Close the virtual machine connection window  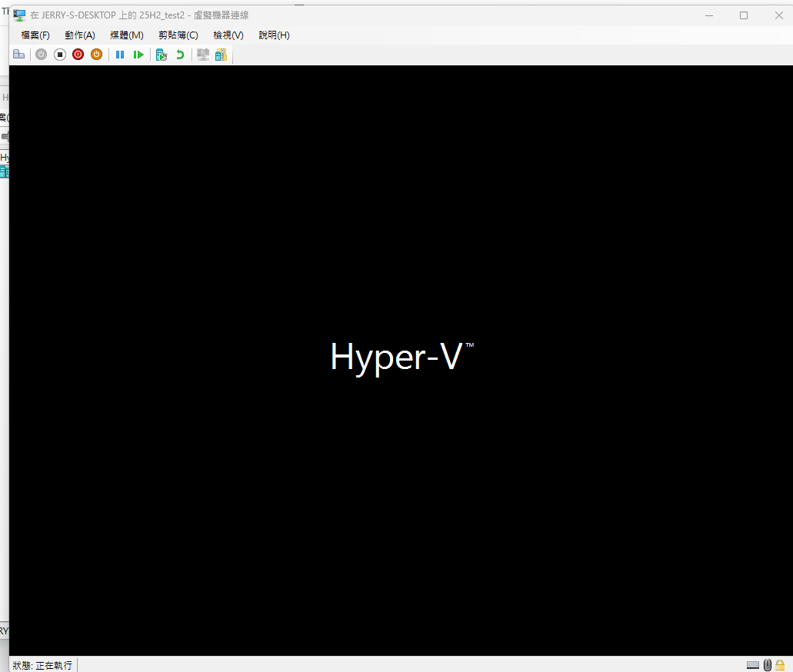pyautogui.click(x=779, y=15)
